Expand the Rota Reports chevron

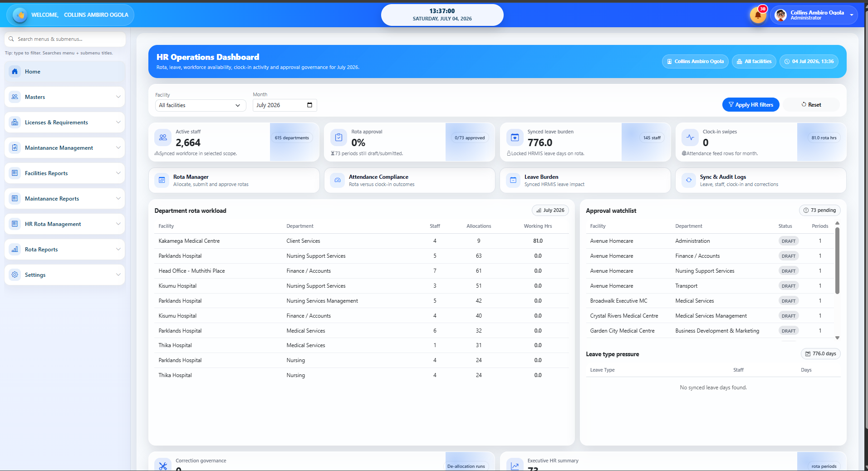pyautogui.click(x=118, y=249)
